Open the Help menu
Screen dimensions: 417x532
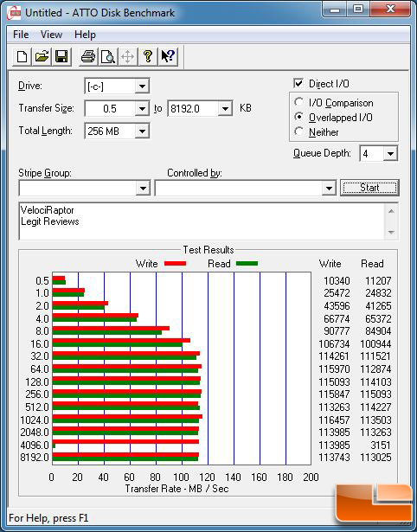pos(85,35)
